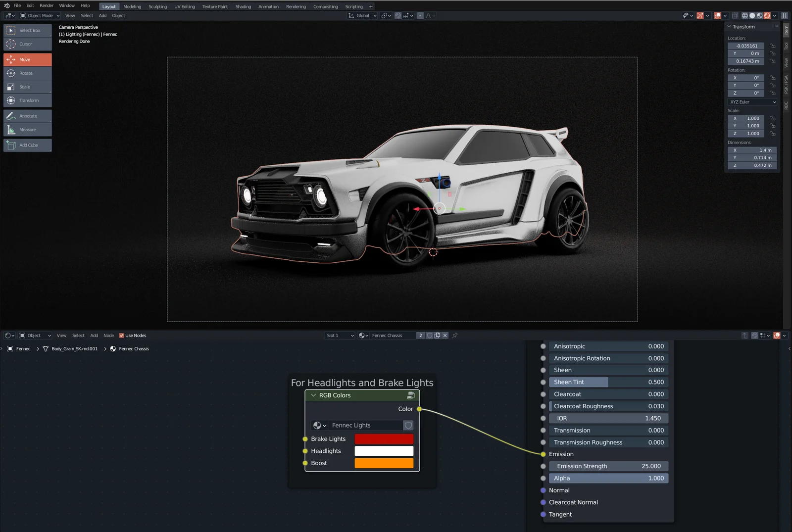Activate the Measure tool

point(27,130)
